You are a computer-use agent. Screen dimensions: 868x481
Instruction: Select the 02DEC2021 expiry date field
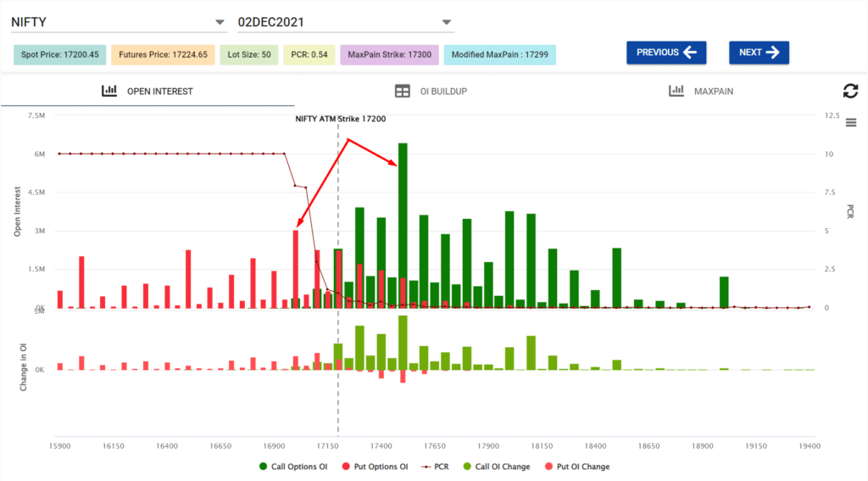point(346,22)
